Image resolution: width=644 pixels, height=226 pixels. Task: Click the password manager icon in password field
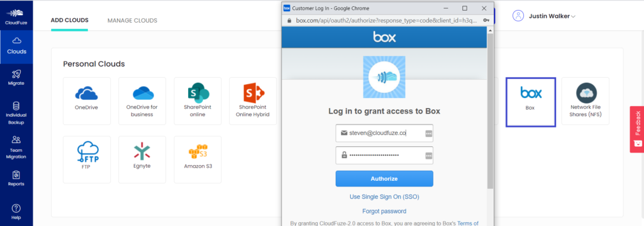click(x=428, y=156)
